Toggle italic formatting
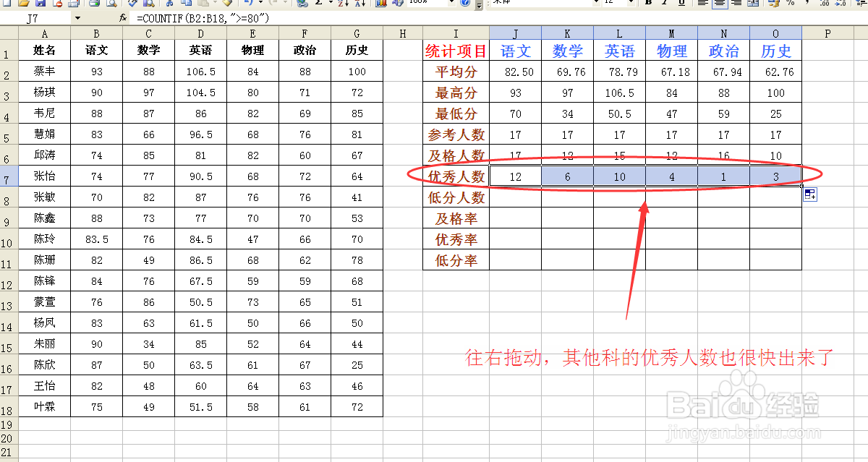The image size is (868, 462). [663, 4]
